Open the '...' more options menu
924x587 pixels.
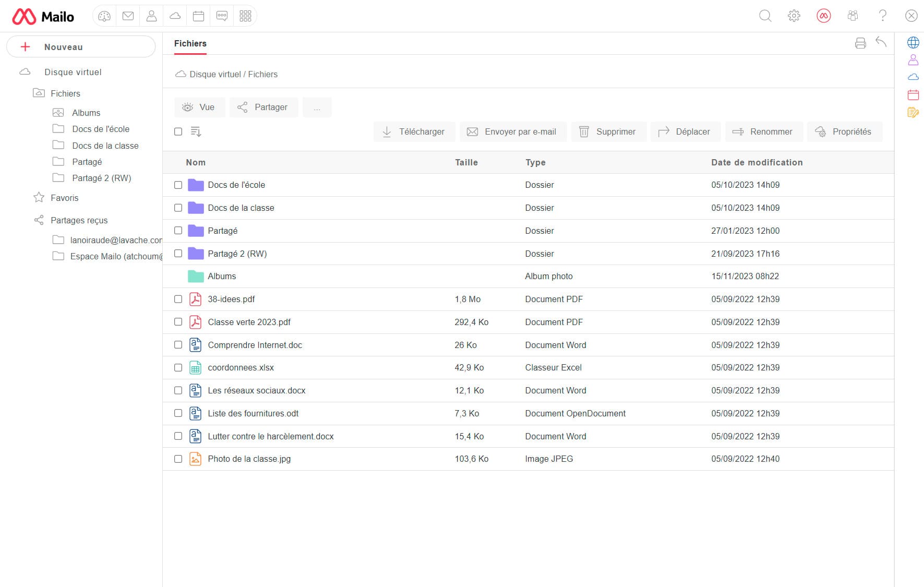[317, 107]
